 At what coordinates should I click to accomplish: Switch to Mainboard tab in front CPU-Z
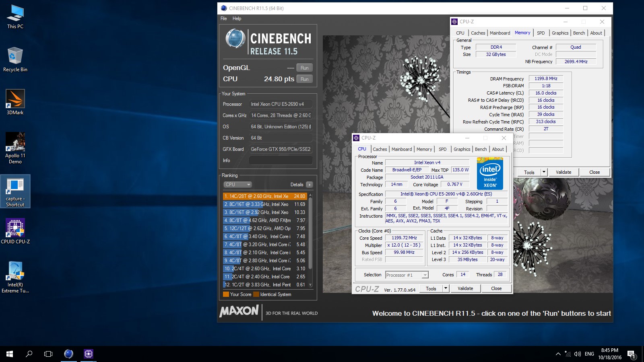(402, 149)
